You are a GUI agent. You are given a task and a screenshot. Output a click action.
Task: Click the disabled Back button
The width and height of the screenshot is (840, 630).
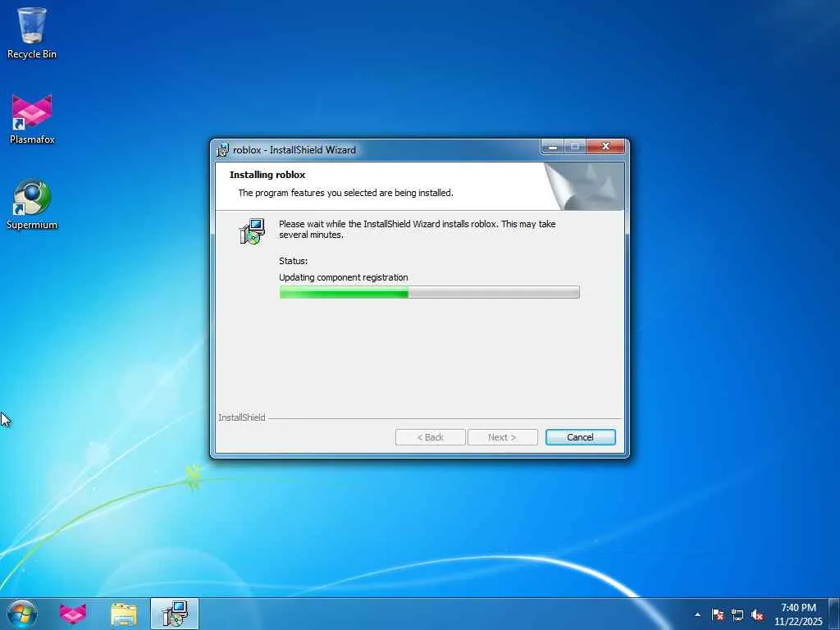430,437
